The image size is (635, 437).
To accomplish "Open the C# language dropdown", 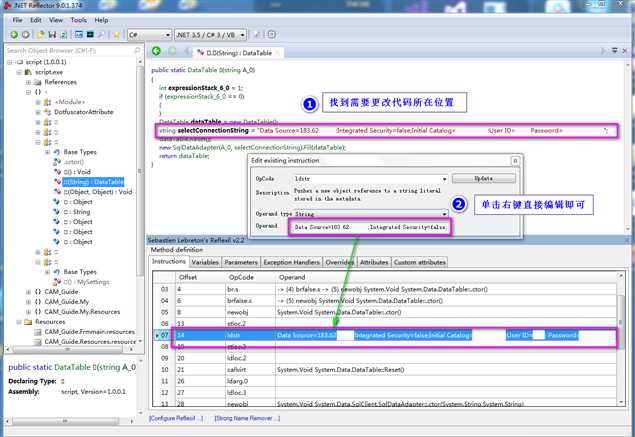I will 168,35.
